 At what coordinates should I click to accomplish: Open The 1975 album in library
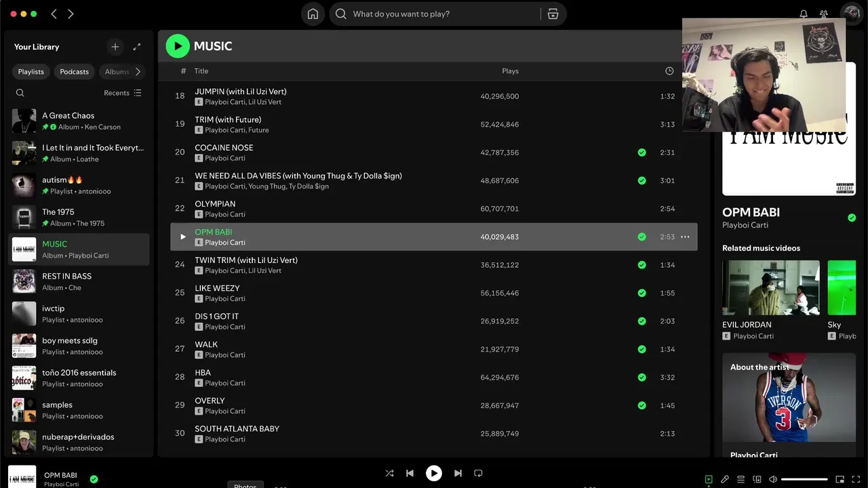coord(79,217)
